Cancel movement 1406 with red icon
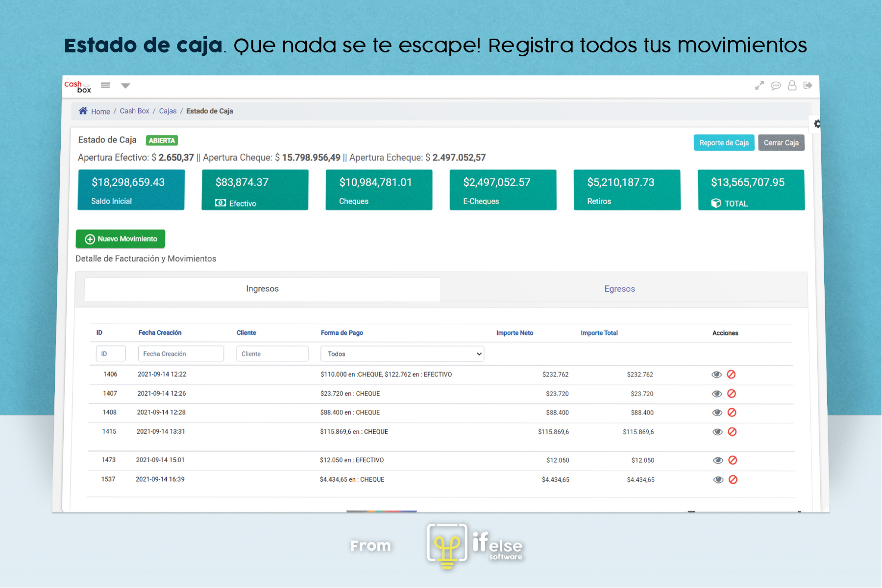Viewport: 882px width, 588px height. pos(731,375)
